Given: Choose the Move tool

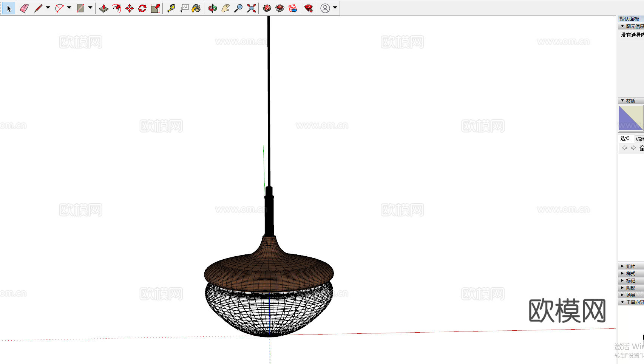Looking at the screenshot, I should 130,8.
